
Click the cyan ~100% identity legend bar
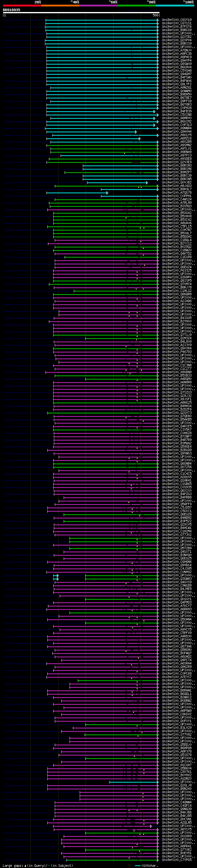175,6
